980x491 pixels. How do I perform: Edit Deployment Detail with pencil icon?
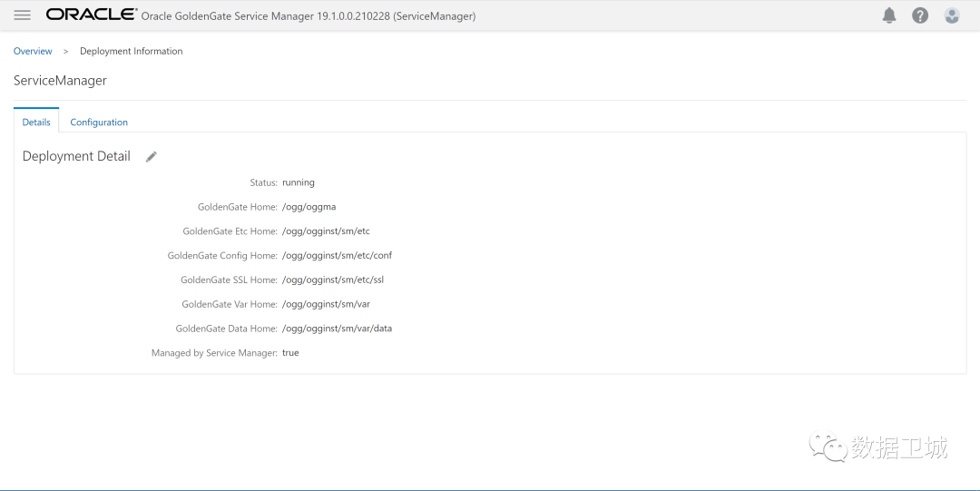[152, 157]
